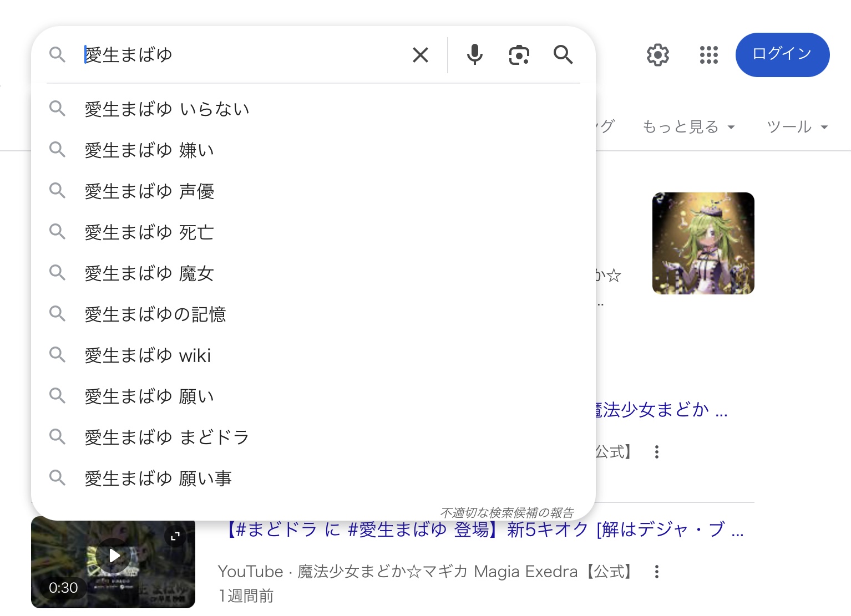Viewport: 851px width, 616px height.
Task: Open the three-dot menu beside 1週間前 video result
Action: tap(657, 572)
